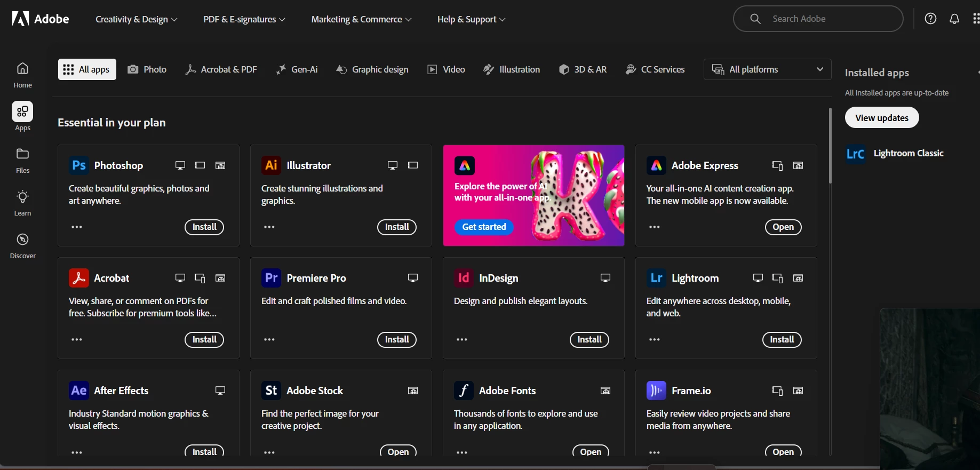Click the Apps sidebar icon

[22, 111]
